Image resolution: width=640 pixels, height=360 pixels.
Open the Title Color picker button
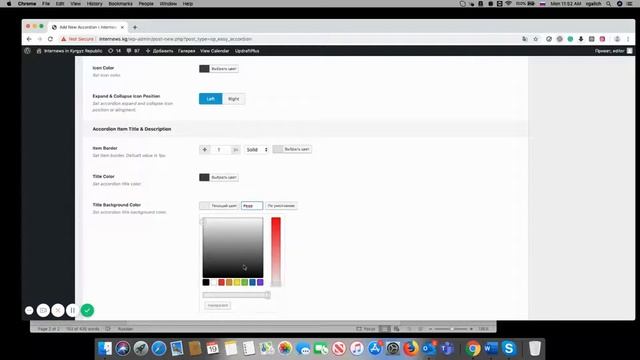[219, 178]
